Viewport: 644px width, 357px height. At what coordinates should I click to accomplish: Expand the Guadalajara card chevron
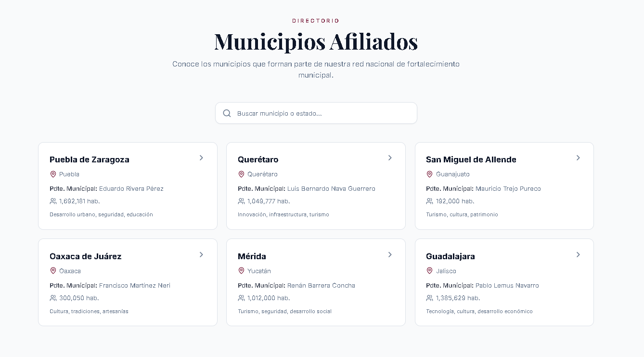[x=578, y=255]
